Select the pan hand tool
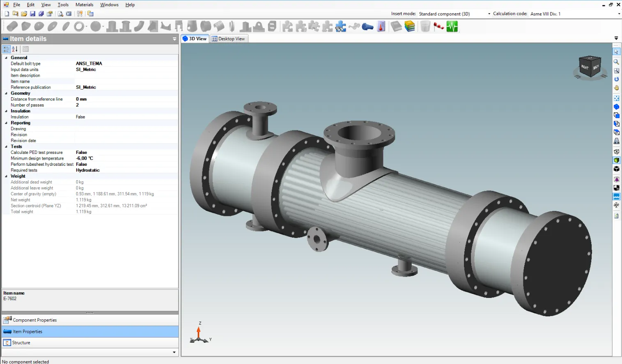 pos(616,88)
